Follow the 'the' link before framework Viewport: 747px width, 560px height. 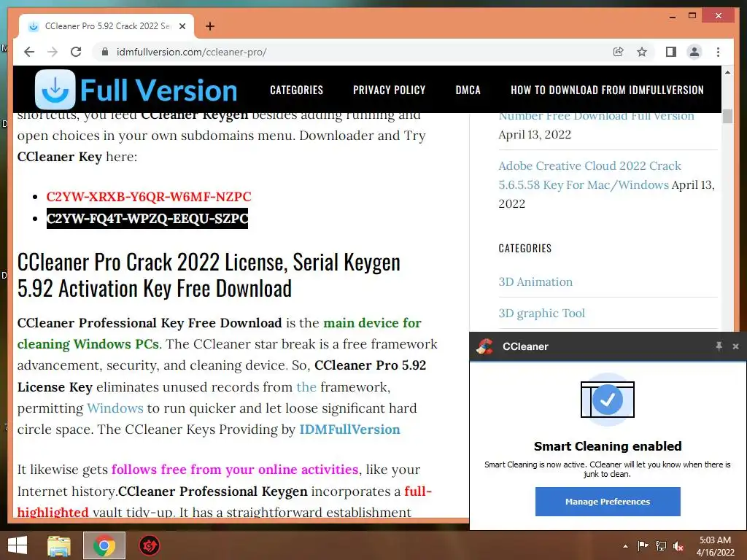(306, 387)
